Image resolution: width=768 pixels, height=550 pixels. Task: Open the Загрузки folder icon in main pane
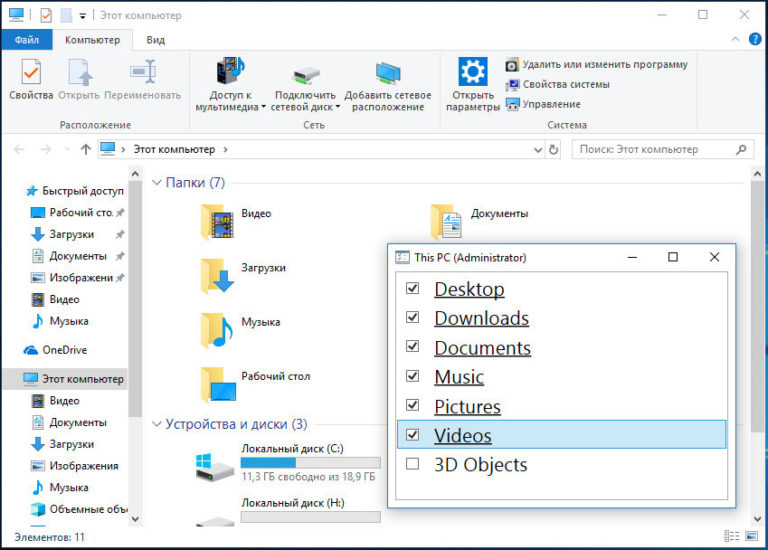pyautogui.click(x=217, y=275)
